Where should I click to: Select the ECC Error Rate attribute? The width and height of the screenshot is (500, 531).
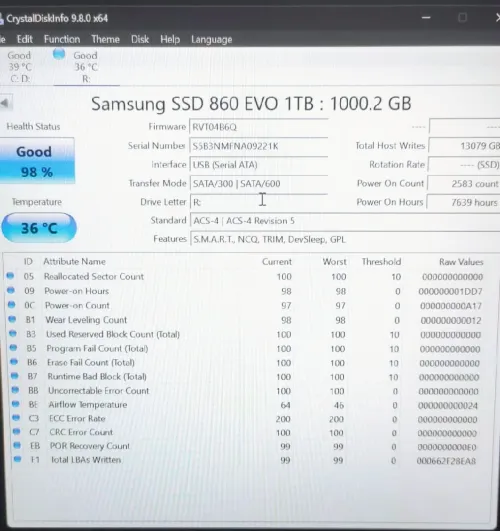(x=77, y=419)
